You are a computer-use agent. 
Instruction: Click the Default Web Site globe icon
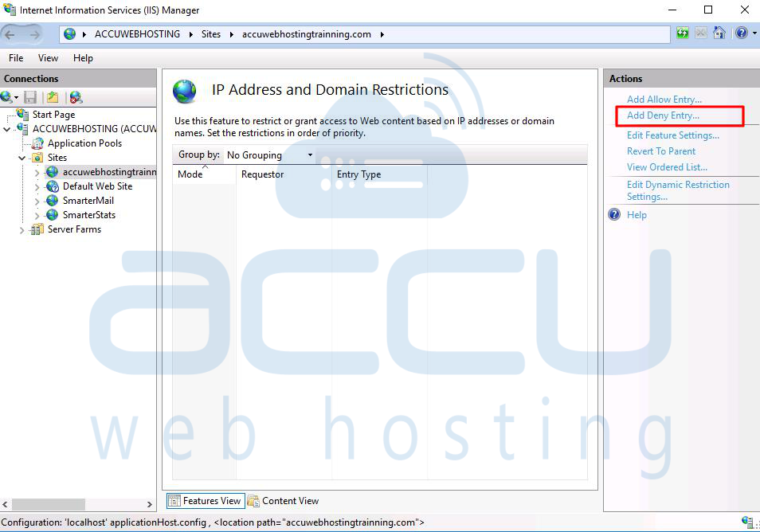pos(53,186)
